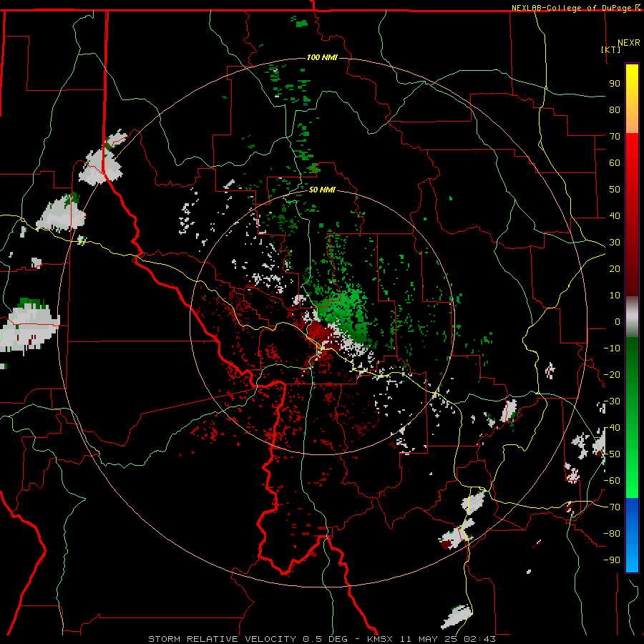Click the 0 value on the velocity scale

point(618,321)
